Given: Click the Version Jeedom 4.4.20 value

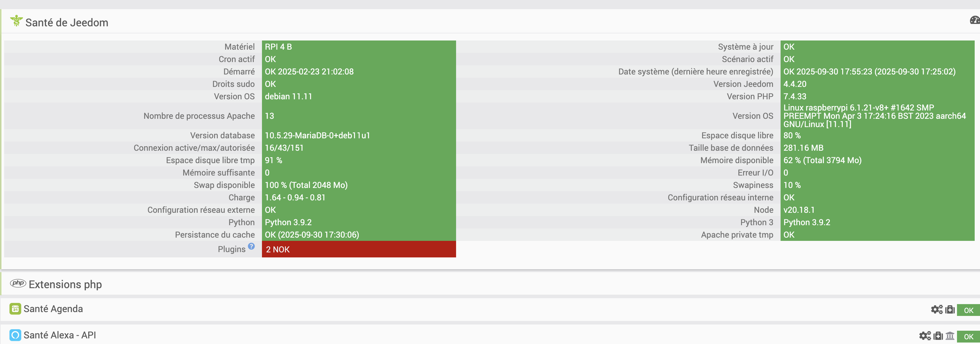Looking at the screenshot, I should (x=795, y=84).
